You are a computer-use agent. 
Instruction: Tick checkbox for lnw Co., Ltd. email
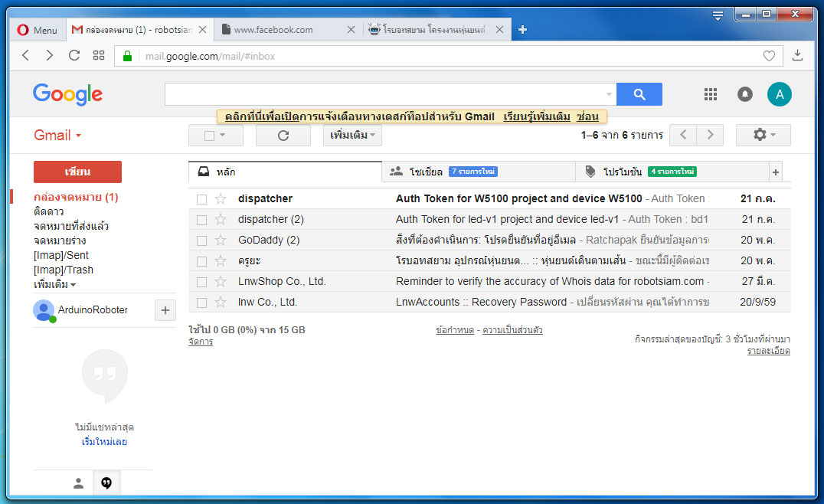pyautogui.click(x=202, y=303)
